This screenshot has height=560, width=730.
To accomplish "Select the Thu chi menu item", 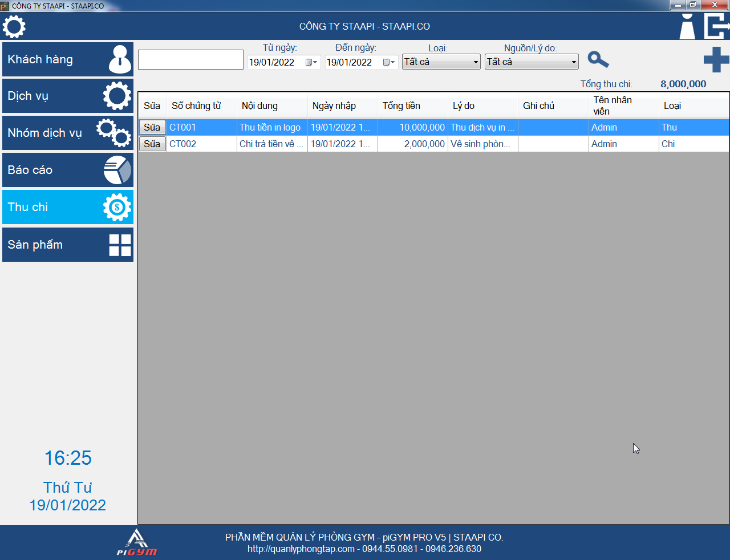I will pos(68,207).
